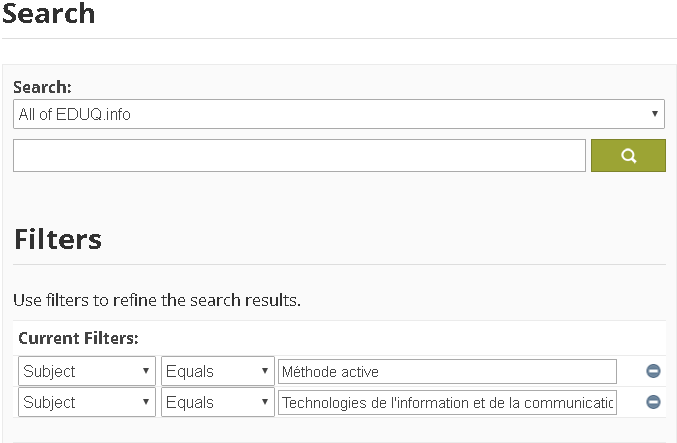Click the green magnifier search button

coord(628,155)
